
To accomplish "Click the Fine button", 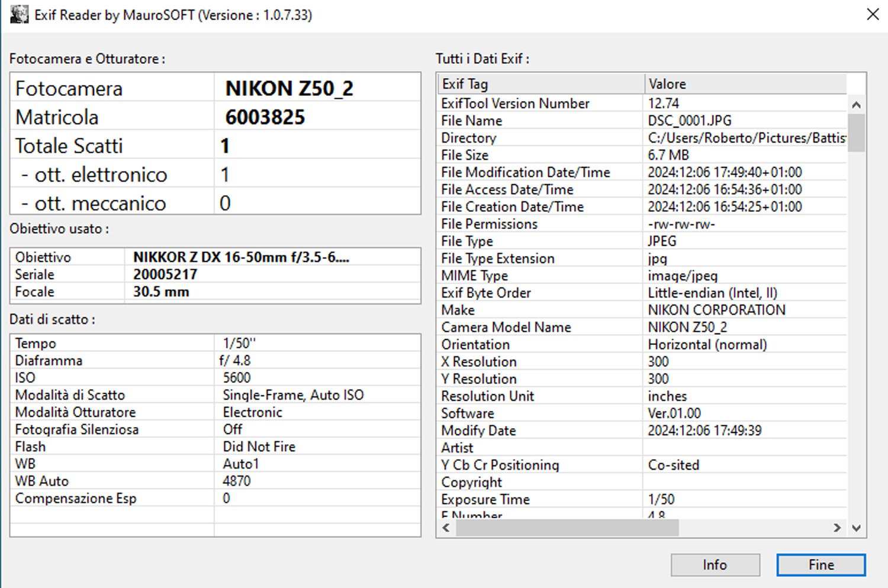I will click(821, 565).
